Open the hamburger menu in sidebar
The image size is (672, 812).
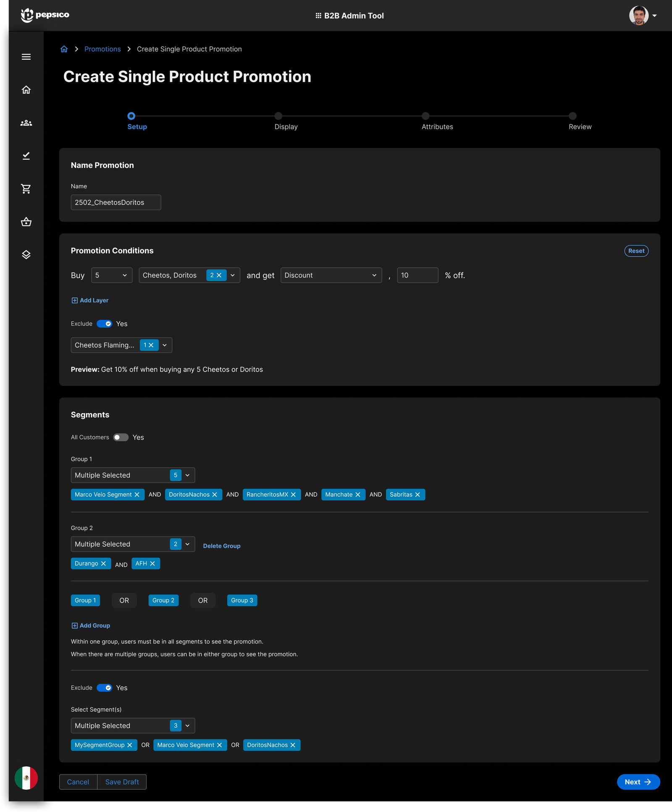tap(26, 57)
